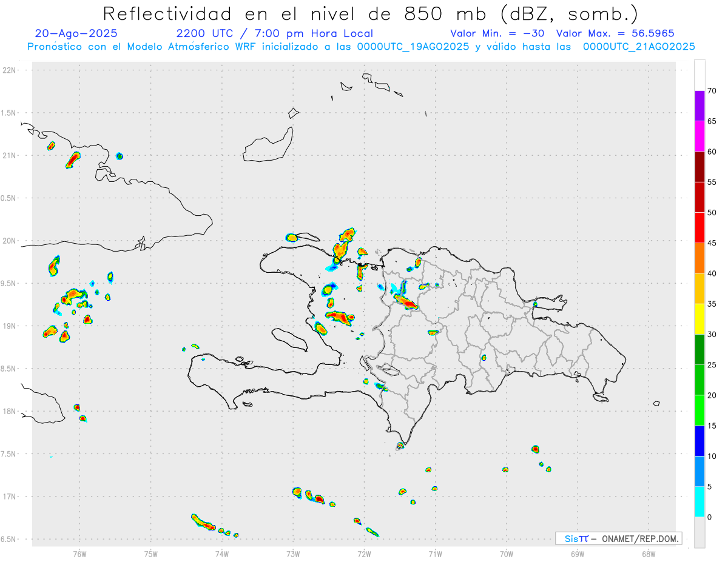Select the cyan 0–5 dBZ colorbar segment
The width and height of the screenshot is (728, 562).
coord(699,502)
